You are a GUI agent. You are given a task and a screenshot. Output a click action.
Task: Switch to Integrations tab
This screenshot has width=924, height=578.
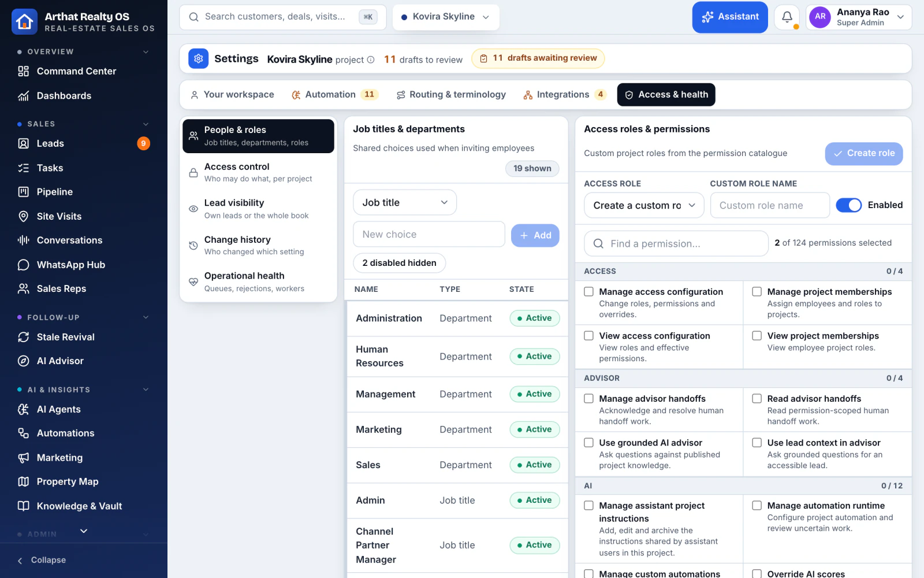pos(564,95)
